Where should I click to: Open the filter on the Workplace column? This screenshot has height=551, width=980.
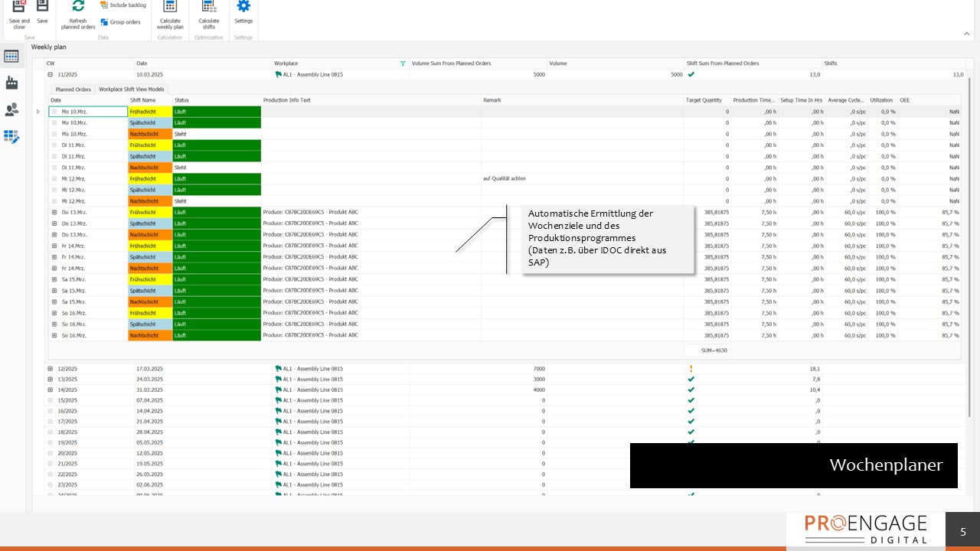403,64
